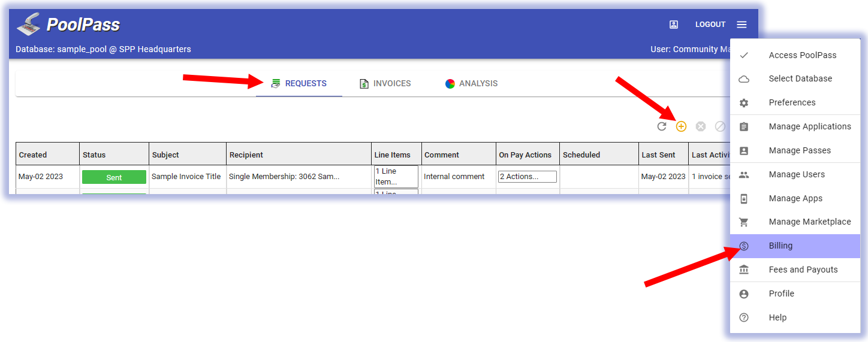This screenshot has width=868, height=342.
Task: Click the LOGOUT button
Action: (x=710, y=25)
